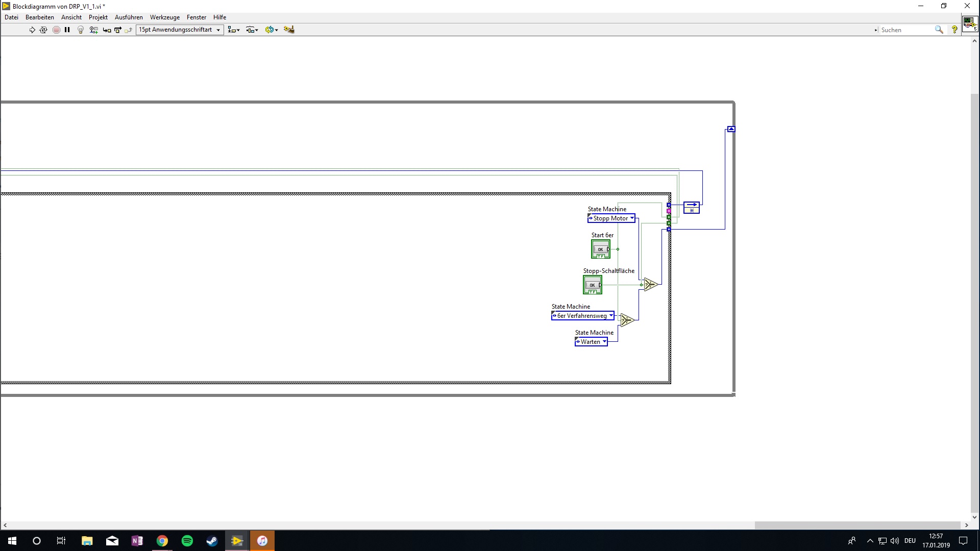Toggle highlight execution light bulb

(x=80, y=30)
